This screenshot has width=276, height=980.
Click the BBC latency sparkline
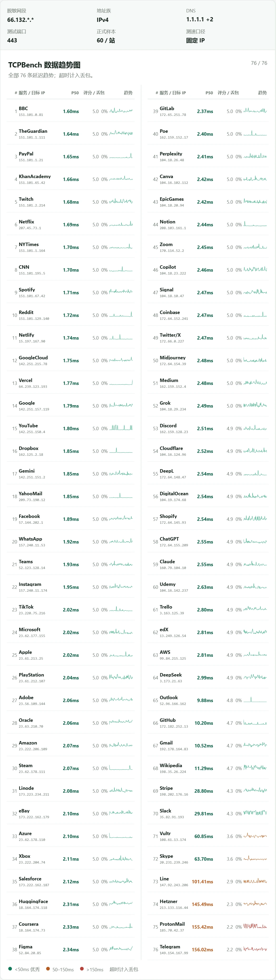pyautogui.click(x=121, y=111)
